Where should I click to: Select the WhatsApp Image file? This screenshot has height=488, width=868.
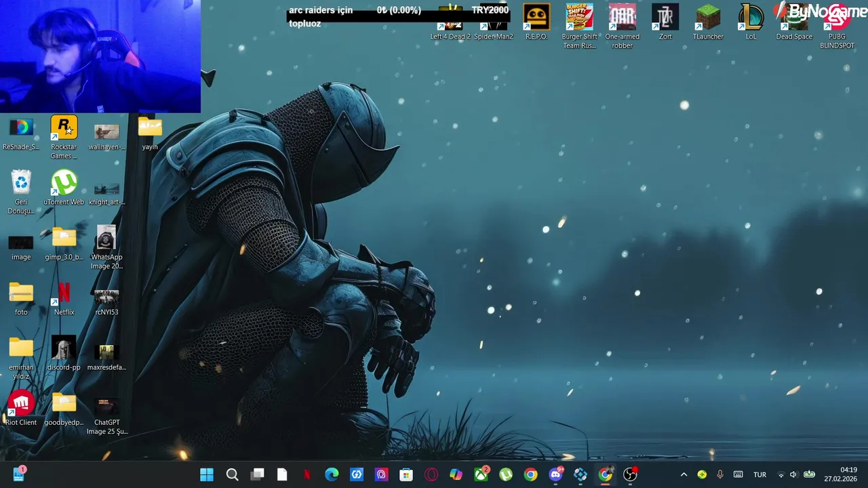coord(106,248)
